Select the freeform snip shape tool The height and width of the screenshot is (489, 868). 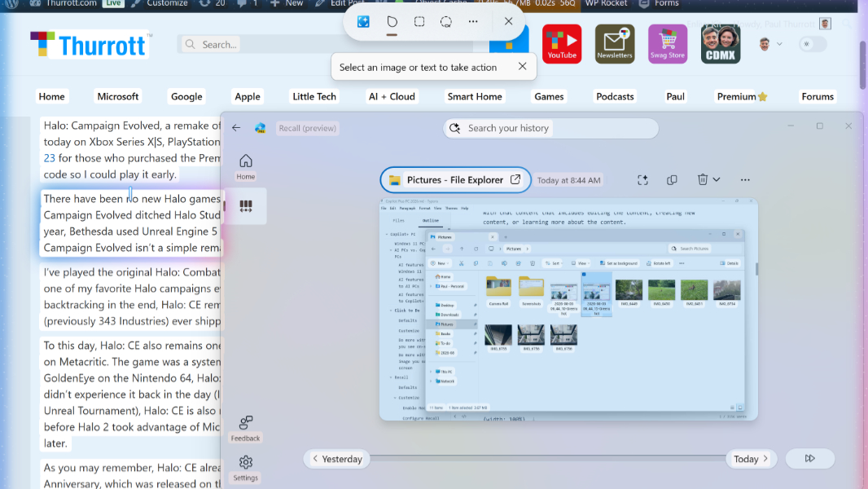(x=392, y=22)
